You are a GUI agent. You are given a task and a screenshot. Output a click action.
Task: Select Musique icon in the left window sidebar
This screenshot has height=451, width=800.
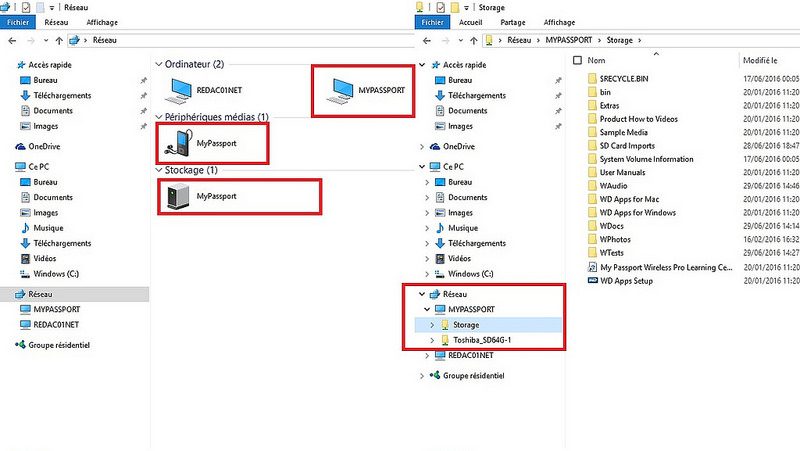click(x=26, y=228)
